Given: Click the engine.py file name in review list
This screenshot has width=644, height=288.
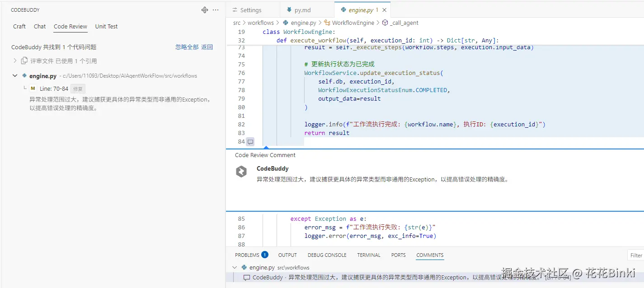Looking at the screenshot, I should coord(43,76).
